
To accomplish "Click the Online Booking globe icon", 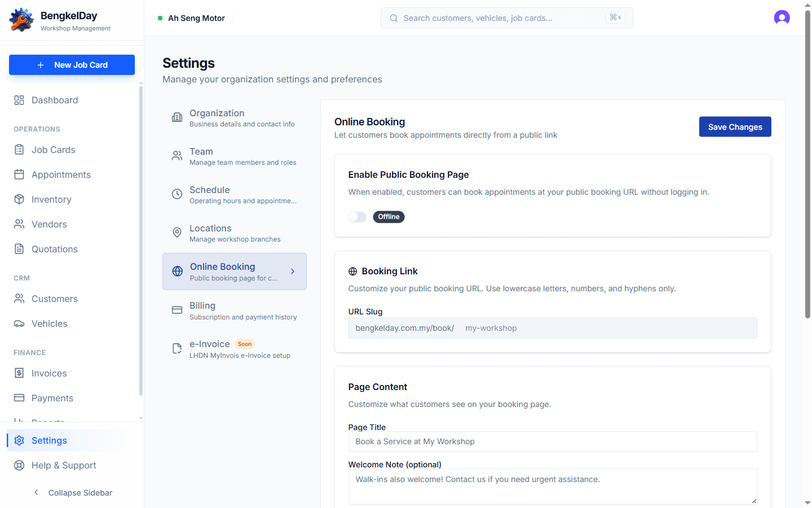I will [178, 271].
